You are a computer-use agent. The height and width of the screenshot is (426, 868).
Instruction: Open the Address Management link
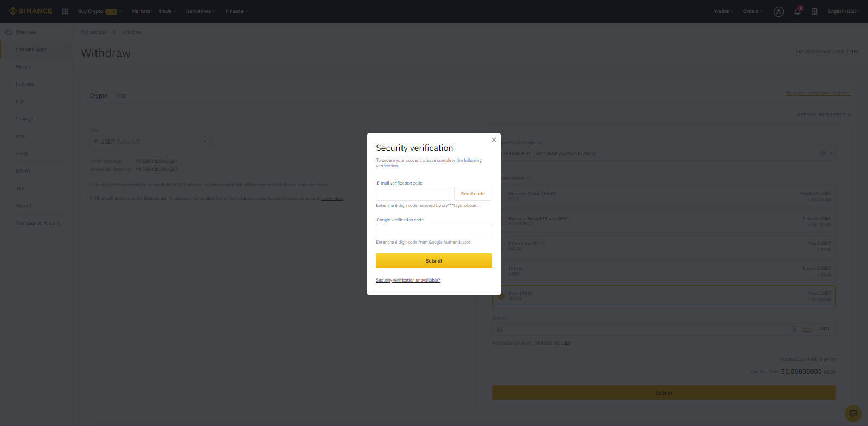pos(824,115)
